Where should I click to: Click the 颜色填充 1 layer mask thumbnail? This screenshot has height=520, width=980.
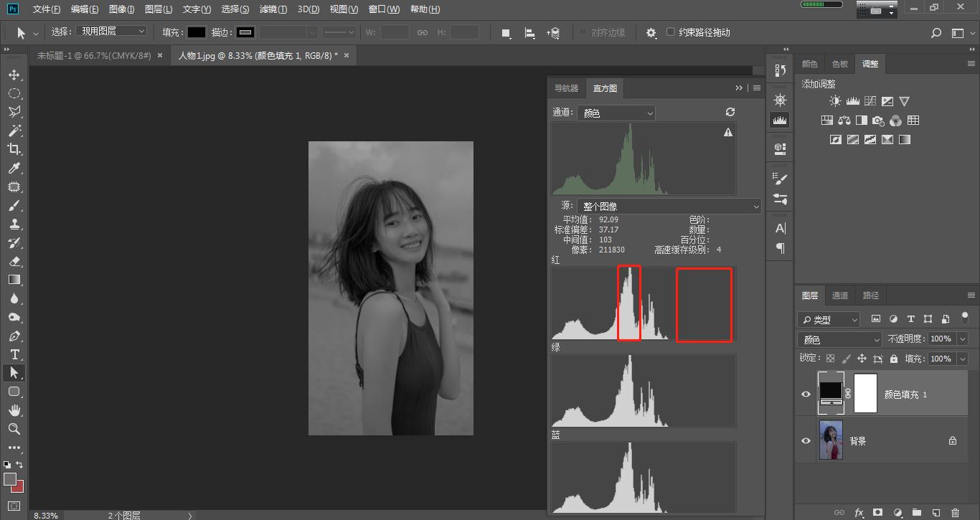(x=865, y=394)
